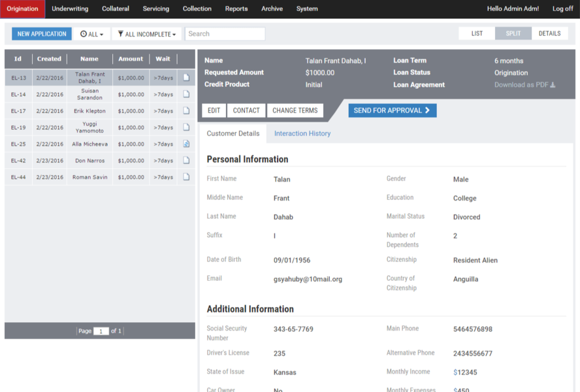Click the CHANGE TERMS button

295,110
